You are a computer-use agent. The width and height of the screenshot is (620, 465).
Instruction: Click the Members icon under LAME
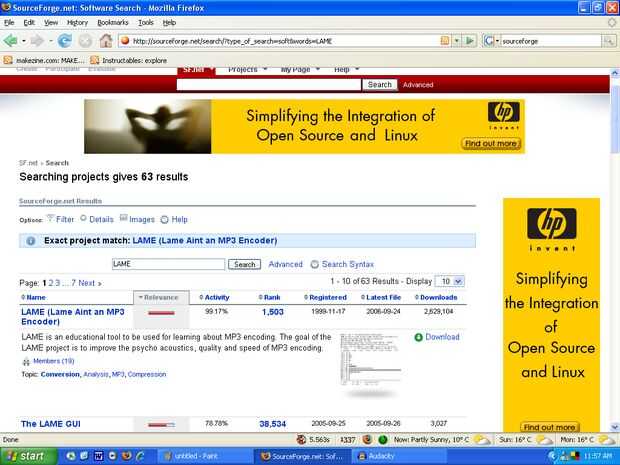tap(26, 361)
